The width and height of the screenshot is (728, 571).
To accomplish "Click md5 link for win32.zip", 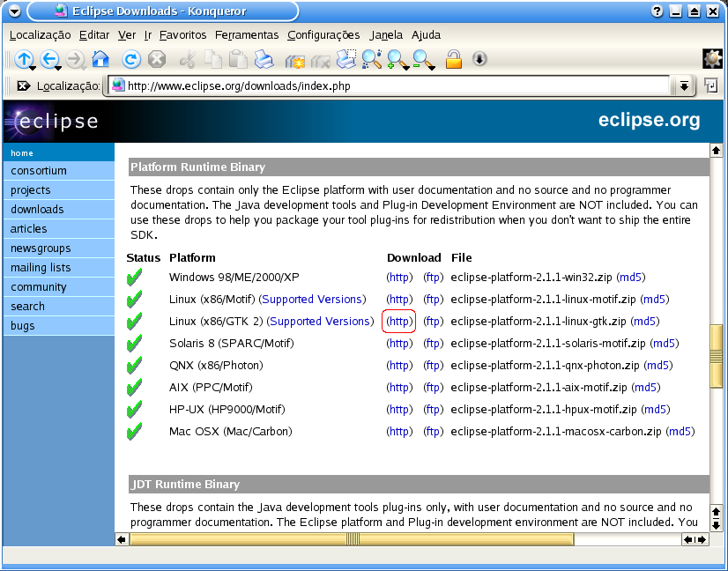I will pyautogui.click(x=630, y=278).
